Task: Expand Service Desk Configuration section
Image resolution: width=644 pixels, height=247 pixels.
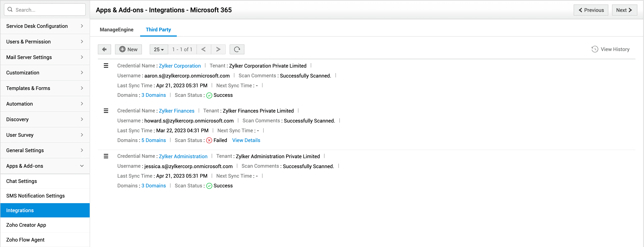Action: click(45, 26)
